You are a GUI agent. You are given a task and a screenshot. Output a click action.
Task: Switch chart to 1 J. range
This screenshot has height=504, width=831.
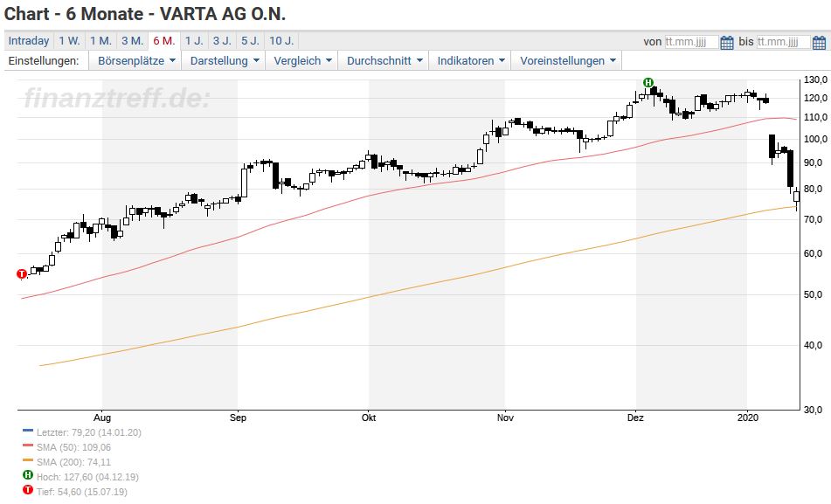(194, 41)
